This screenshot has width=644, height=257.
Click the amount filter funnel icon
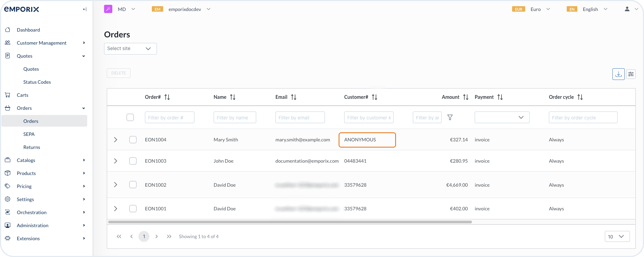tap(450, 118)
